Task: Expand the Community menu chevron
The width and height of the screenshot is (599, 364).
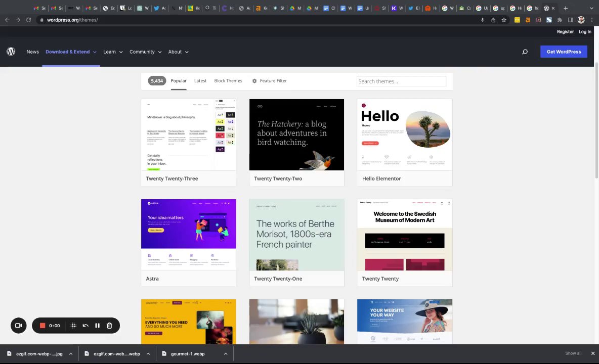Action: point(160,52)
